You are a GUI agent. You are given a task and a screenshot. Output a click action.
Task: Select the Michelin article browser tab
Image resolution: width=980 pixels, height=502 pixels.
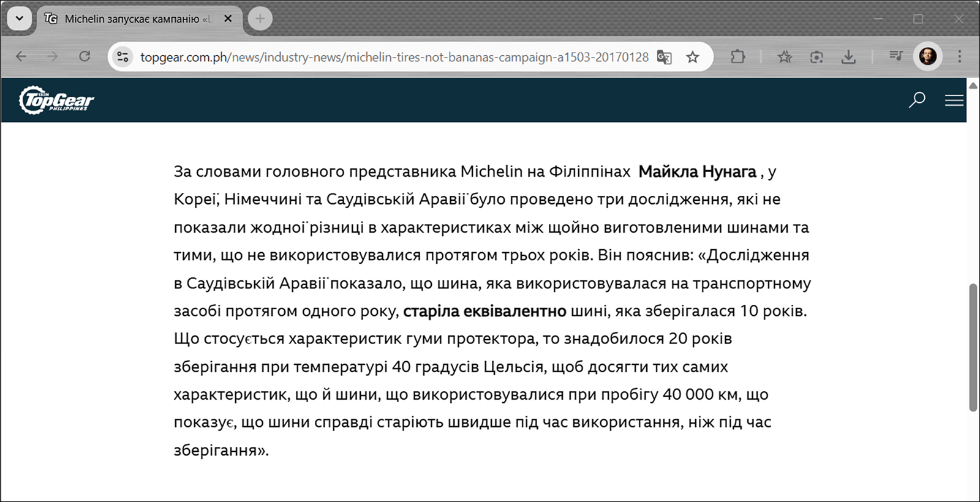pyautogui.click(x=140, y=19)
